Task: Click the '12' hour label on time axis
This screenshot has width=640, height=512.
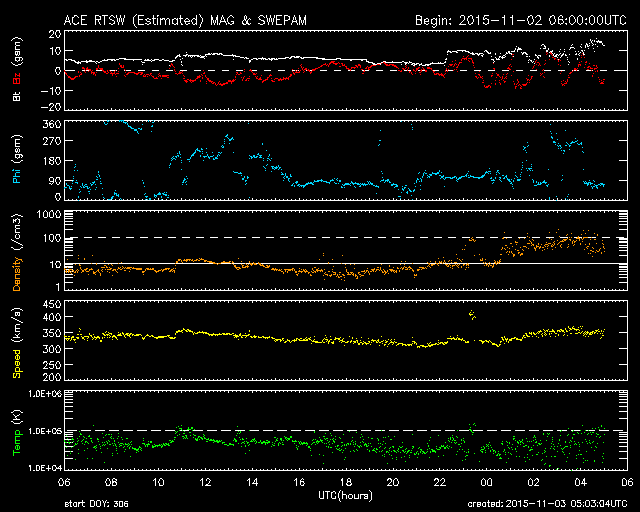Action: click(205, 483)
